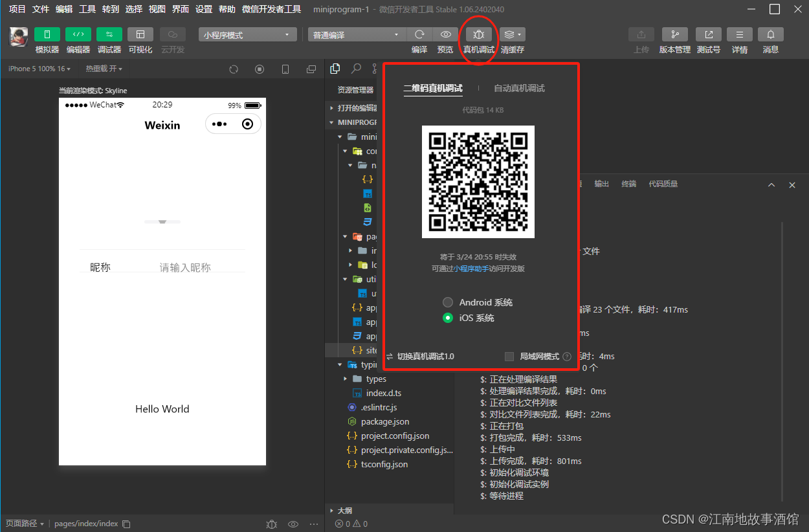Open the 小程序模式 mode dropdown
Screen dimensions: 809x532
click(x=248, y=35)
